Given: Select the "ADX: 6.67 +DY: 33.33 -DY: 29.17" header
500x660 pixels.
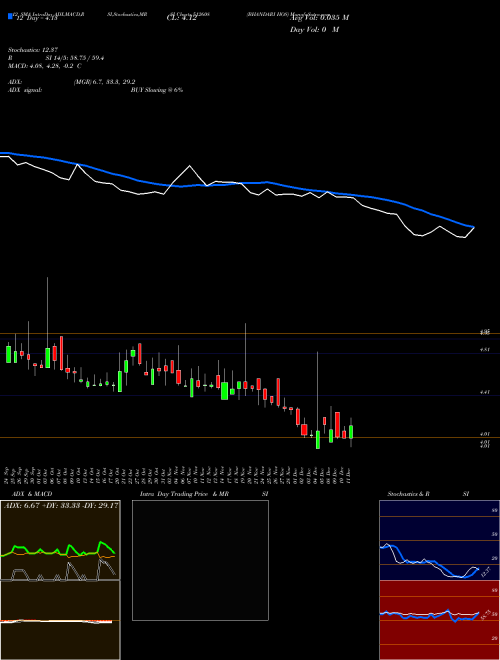Looking at the screenshot, I should pos(61,506).
